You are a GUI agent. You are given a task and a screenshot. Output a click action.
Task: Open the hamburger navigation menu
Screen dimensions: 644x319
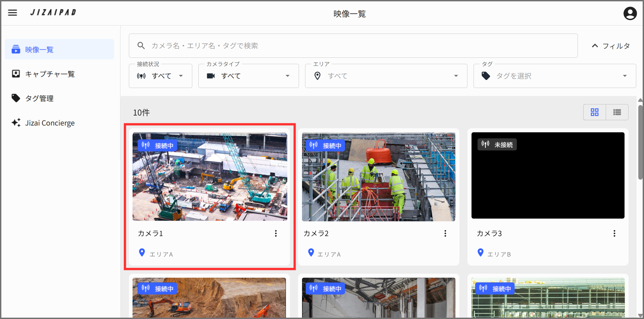click(12, 13)
